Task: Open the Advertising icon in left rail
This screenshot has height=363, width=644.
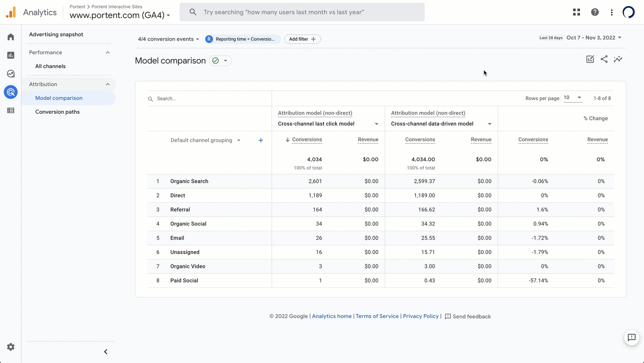Action: 11,92
